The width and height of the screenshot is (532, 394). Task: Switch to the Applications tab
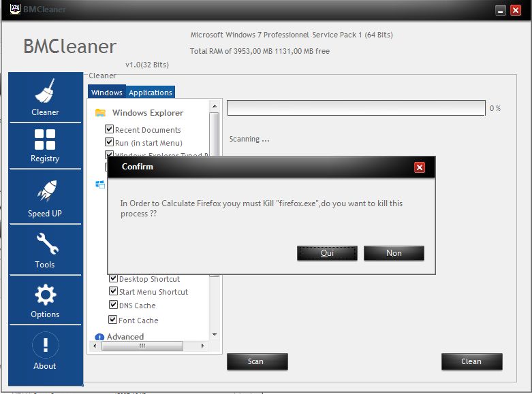[151, 92]
